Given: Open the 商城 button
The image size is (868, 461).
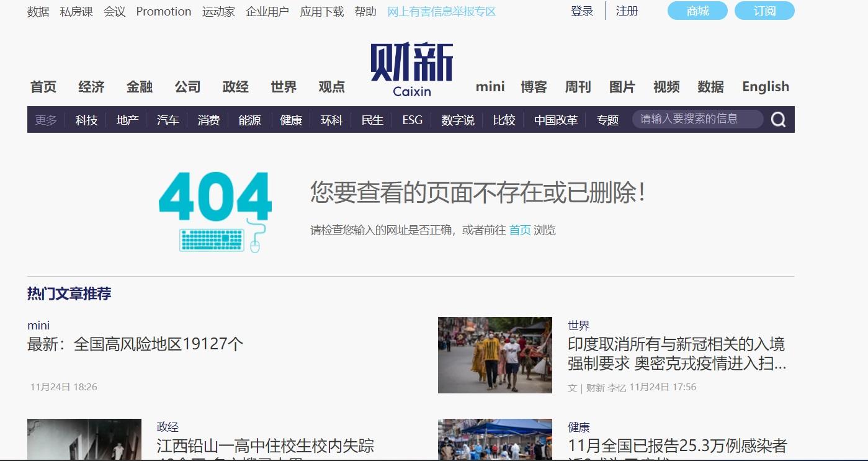Looking at the screenshot, I should pyautogui.click(x=697, y=11).
